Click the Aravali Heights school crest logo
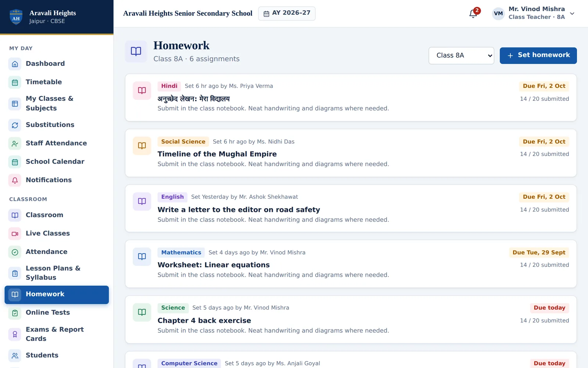The image size is (588, 368). coord(16,17)
